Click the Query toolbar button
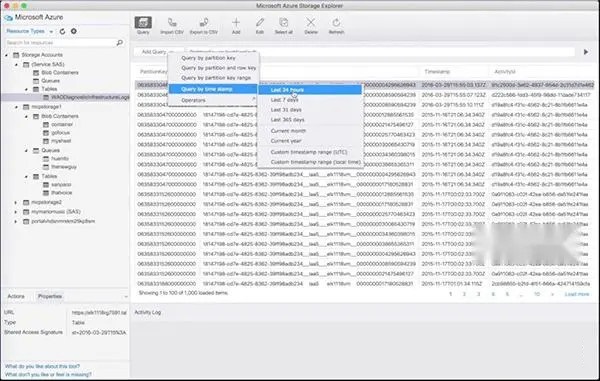600x381 pixels. [143, 26]
